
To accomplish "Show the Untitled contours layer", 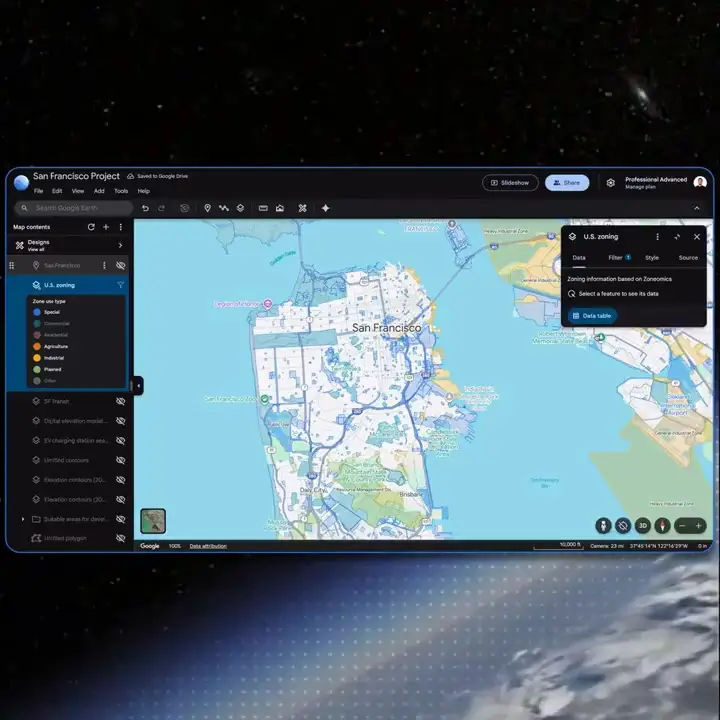I will pos(121,460).
